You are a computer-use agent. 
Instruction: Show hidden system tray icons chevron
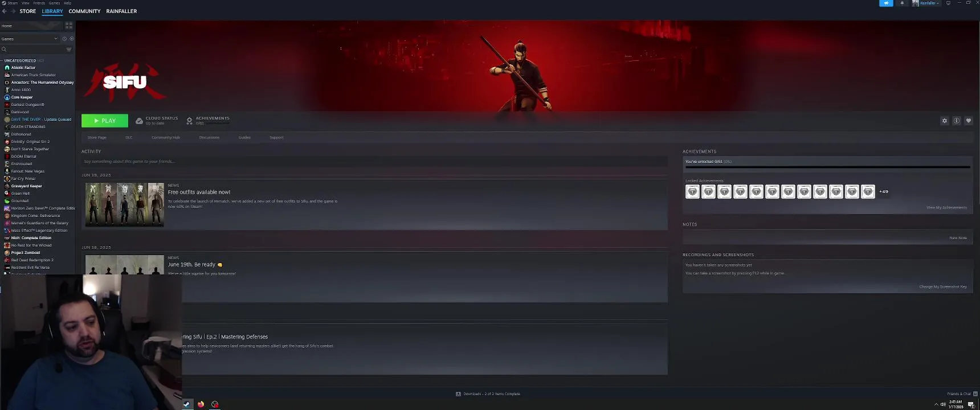click(936, 404)
